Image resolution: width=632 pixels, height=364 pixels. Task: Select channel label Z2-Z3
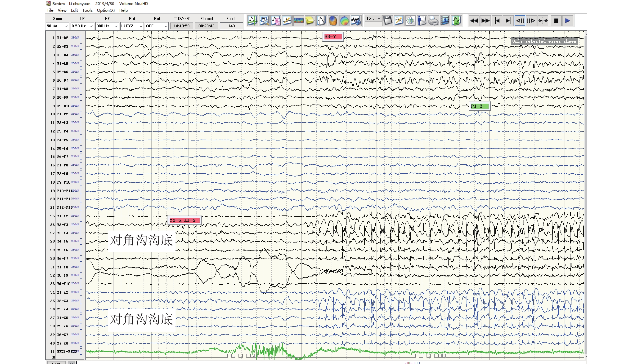click(62, 301)
